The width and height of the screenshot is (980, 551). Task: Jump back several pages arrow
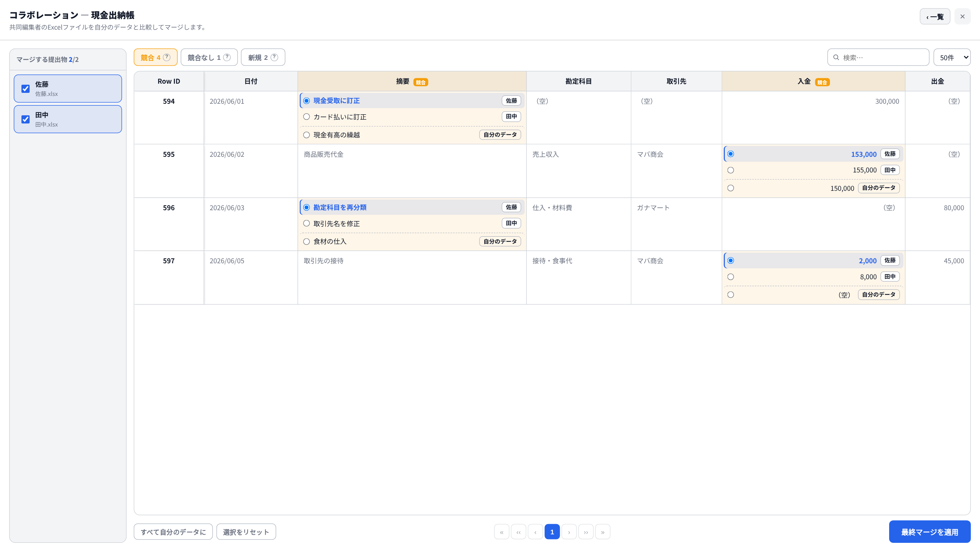point(519,532)
